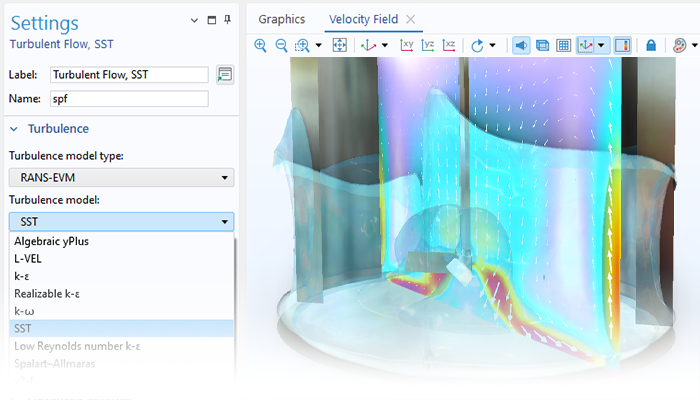This screenshot has width=700, height=400.
Task: Switch to the Graphics tab
Action: coord(282,19)
